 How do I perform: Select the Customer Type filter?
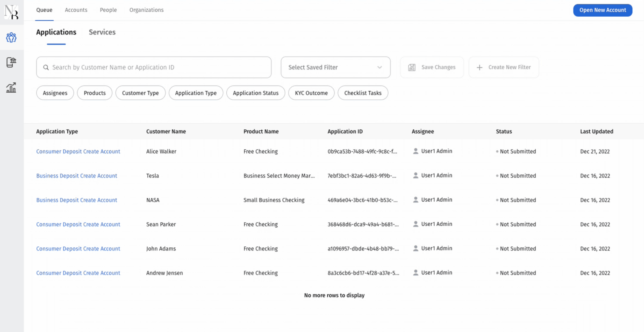point(140,93)
